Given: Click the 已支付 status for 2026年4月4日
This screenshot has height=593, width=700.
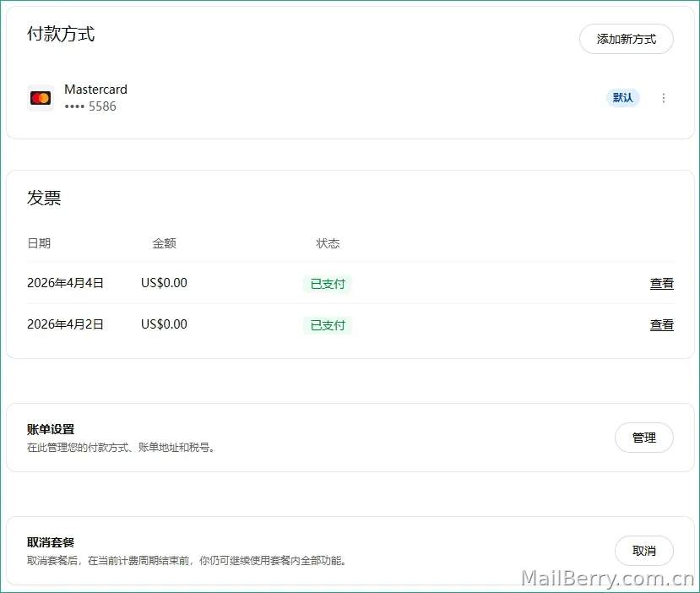Looking at the screenshot, I should point(328,284).
